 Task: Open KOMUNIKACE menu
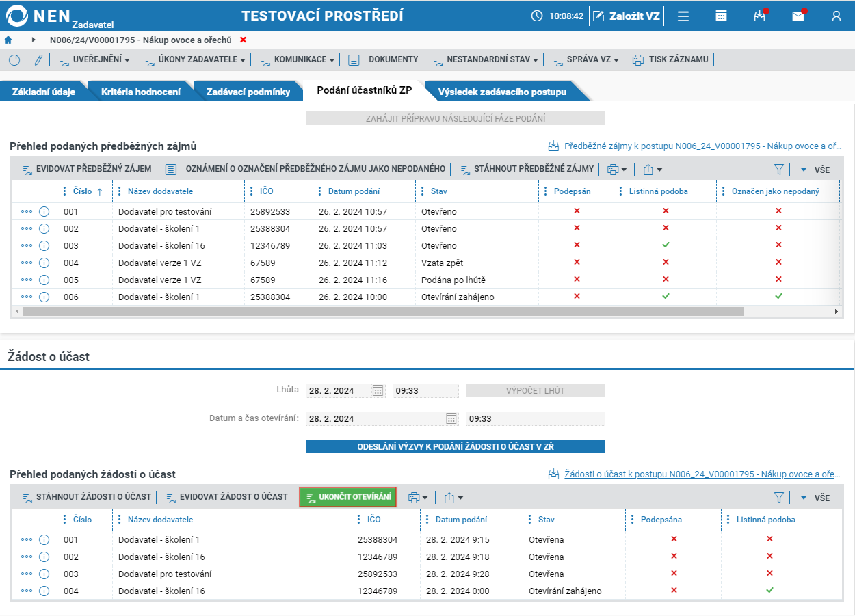pos(298,59)
